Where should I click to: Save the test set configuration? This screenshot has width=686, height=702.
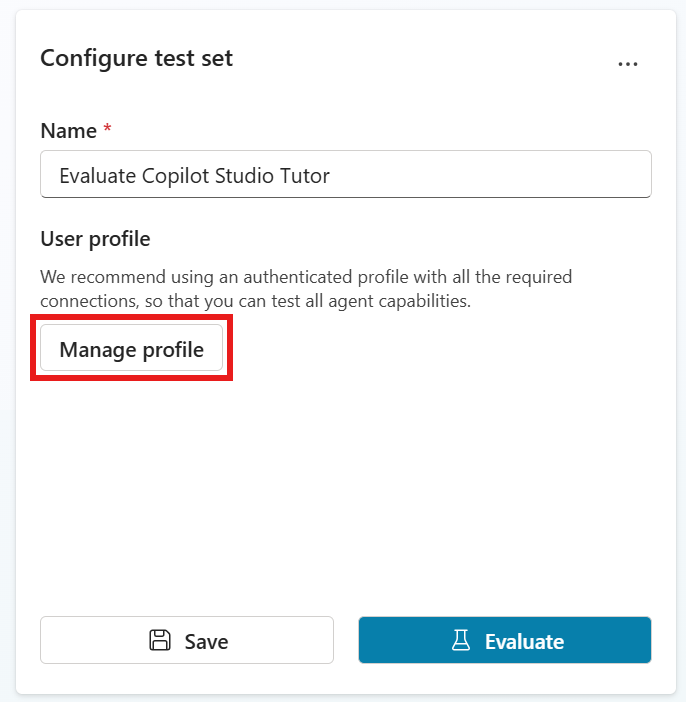point(186,640)
